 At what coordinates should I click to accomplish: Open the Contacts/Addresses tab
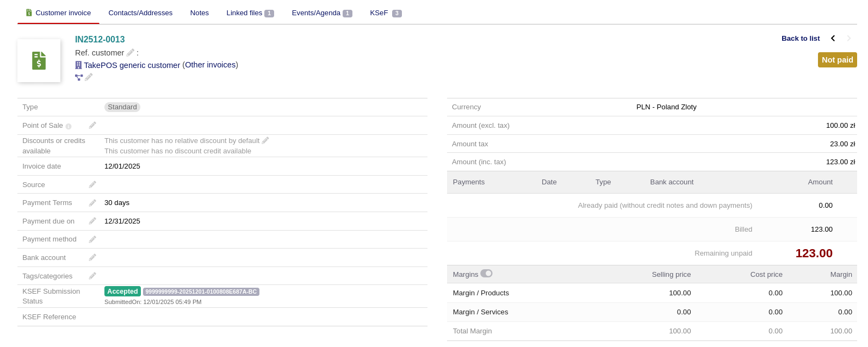140,13
